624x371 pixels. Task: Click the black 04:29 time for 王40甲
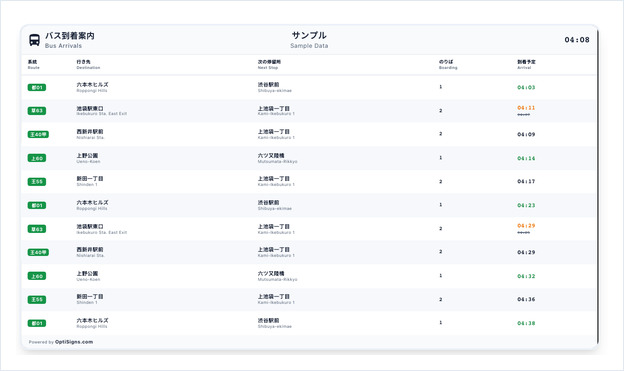tap(526, 252)
